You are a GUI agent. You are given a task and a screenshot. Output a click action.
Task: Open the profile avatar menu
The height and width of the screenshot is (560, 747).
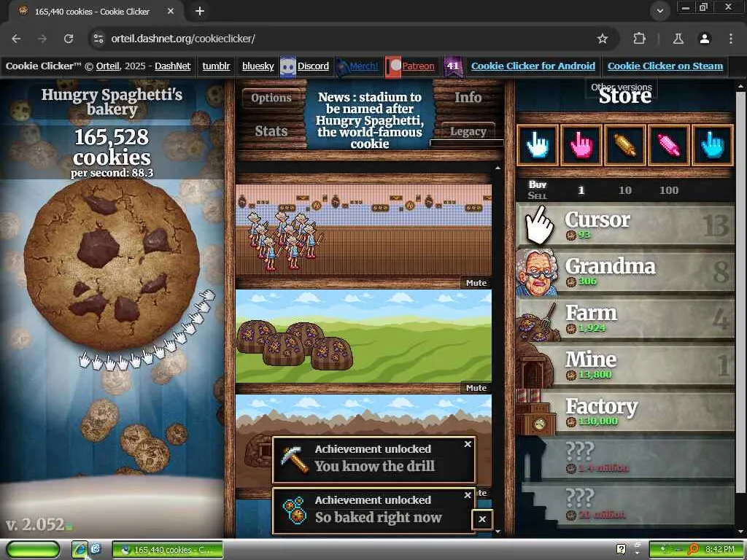705,39
